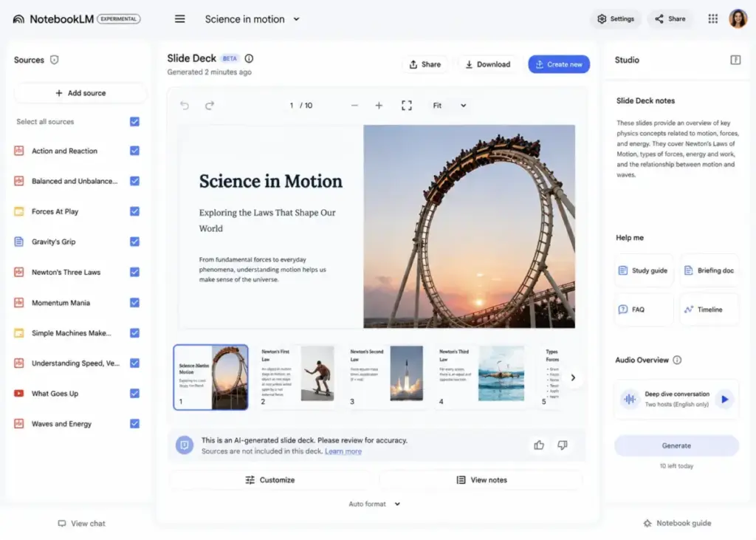Uncheck Understanding Speed source

pos(134,363)
